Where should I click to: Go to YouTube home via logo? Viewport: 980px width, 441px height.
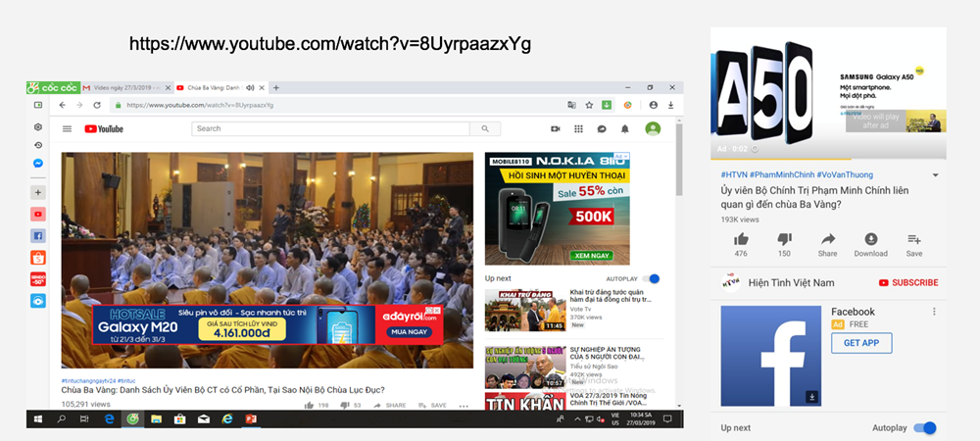click(104, 128)
